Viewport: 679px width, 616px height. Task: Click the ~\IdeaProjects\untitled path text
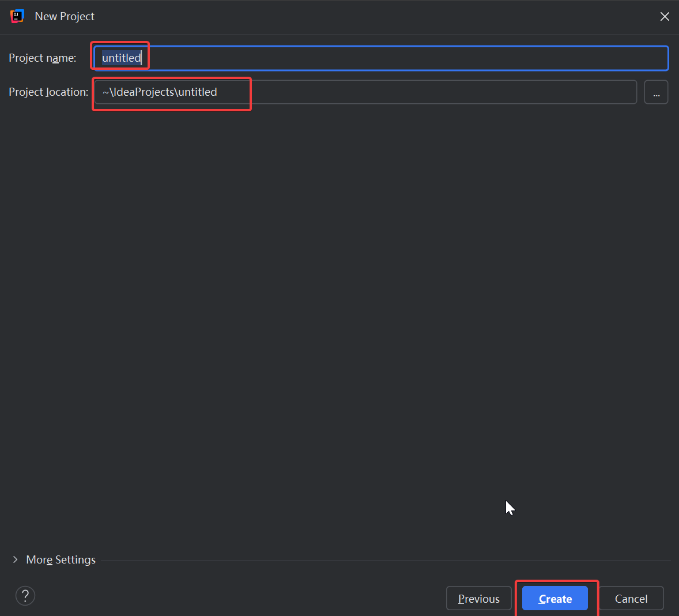click(x=160, y=92)
